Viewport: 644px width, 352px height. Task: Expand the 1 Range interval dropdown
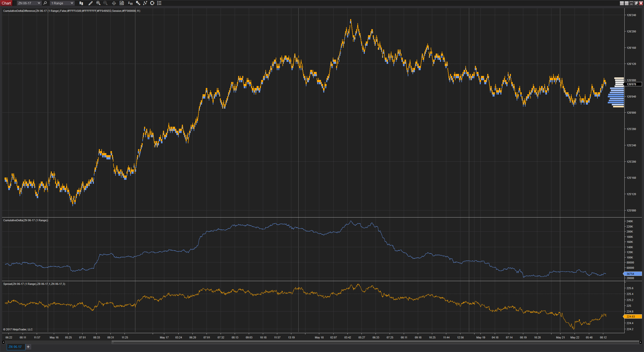tap(62, 3)
